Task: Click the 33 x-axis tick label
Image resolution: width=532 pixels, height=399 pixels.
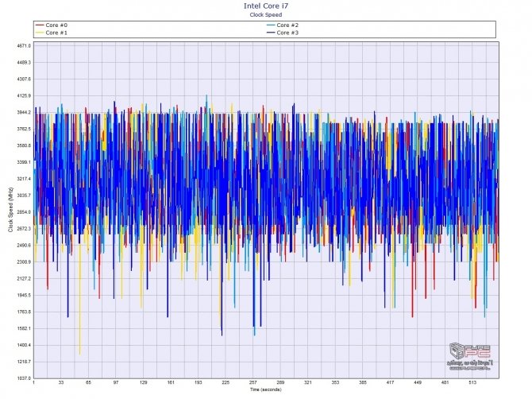Action: click(x=61, y=382)
